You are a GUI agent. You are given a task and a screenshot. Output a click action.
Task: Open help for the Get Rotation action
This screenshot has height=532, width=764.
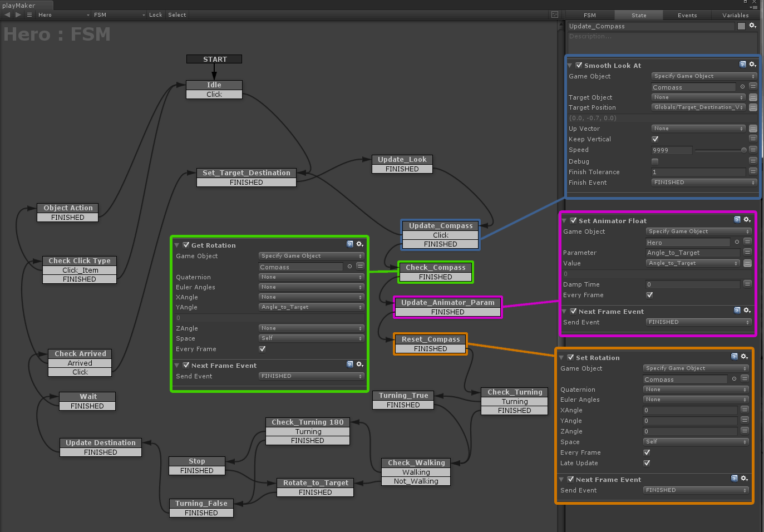coord(349,244)
